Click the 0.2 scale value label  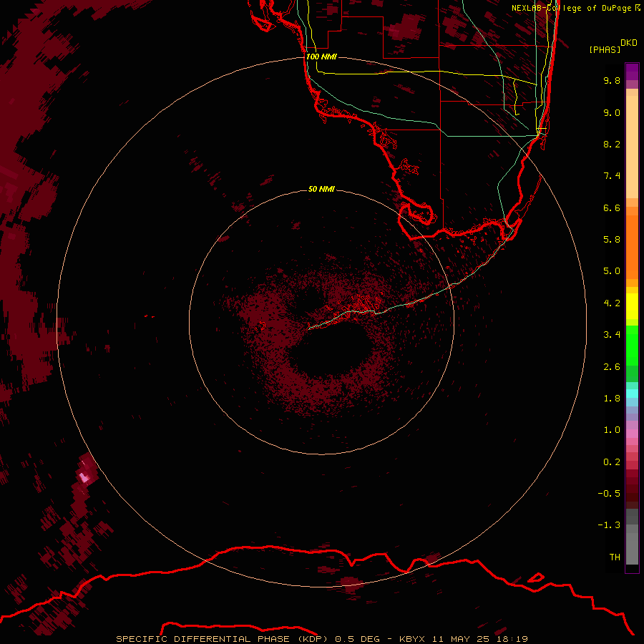(612, 462)
